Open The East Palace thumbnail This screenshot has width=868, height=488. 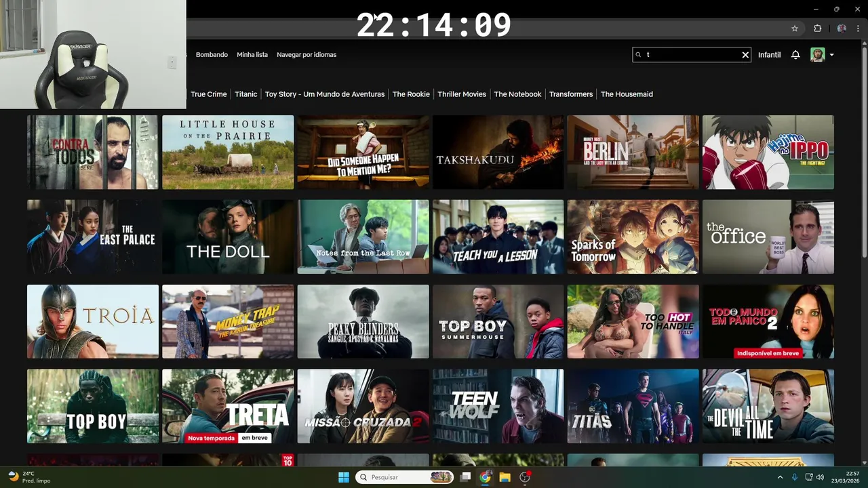click(93, 237)
